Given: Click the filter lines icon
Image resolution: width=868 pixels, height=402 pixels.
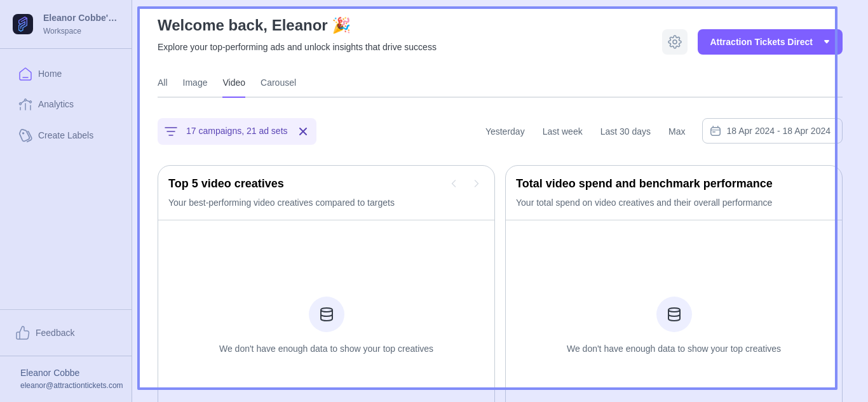Looking at the screenshot, I should 171,131.
